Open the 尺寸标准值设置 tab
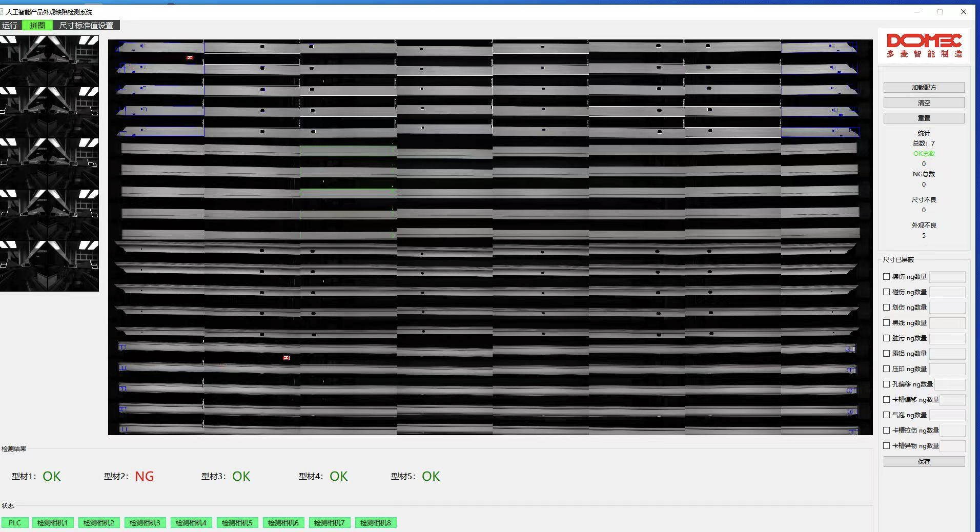 [86, 25]
